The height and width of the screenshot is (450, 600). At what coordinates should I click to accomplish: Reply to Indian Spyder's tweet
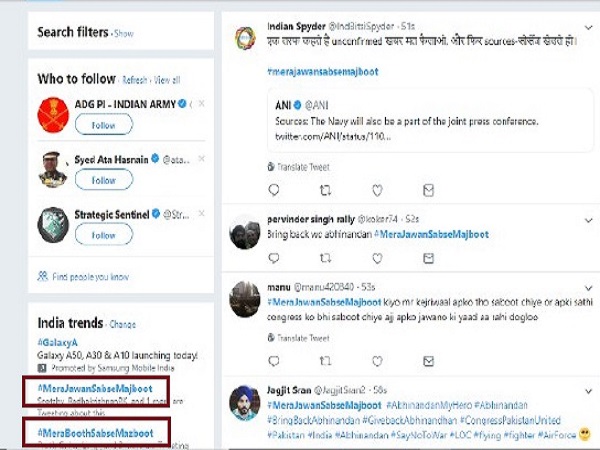coord(274,189)
